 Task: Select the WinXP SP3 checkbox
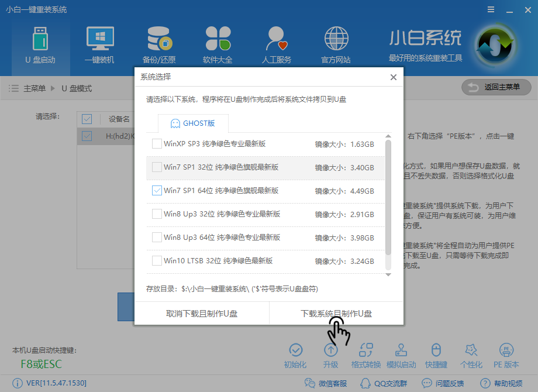click(x=157, y=143)
